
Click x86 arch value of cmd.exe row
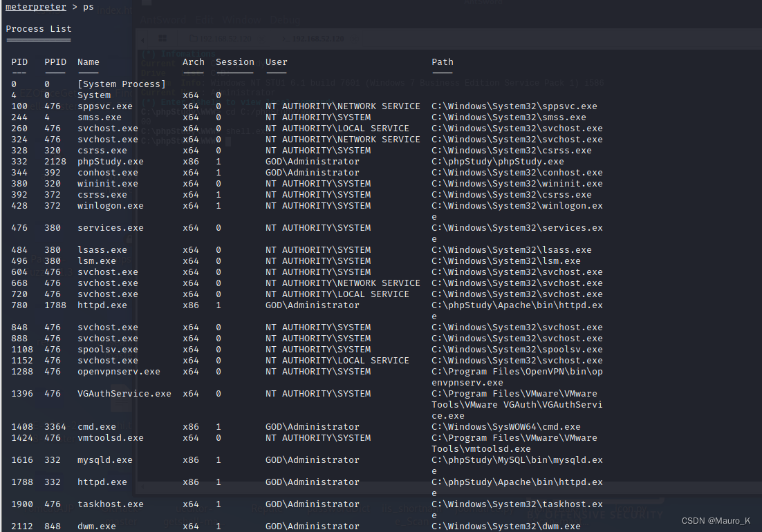click(x=191, y=427)
